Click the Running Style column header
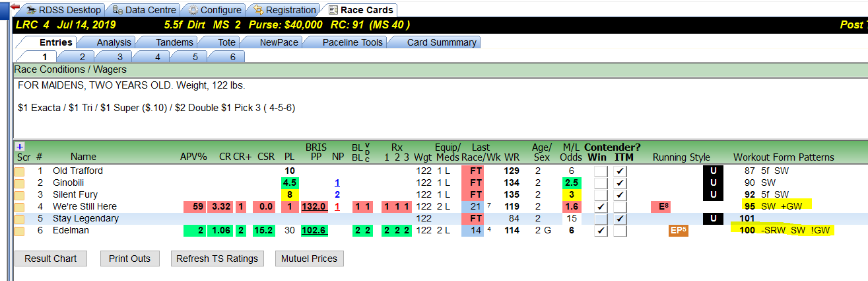This screenshot has width=868, height=281. [681, 157]
